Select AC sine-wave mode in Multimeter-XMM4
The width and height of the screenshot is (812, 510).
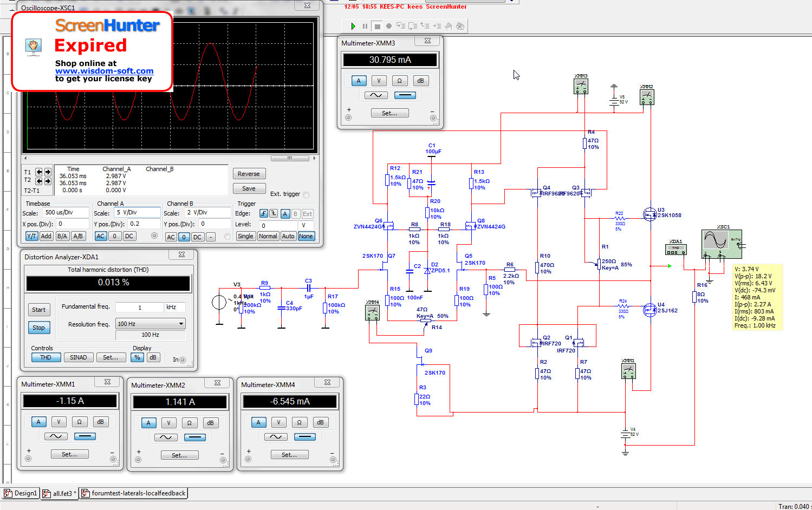[276, 437]
